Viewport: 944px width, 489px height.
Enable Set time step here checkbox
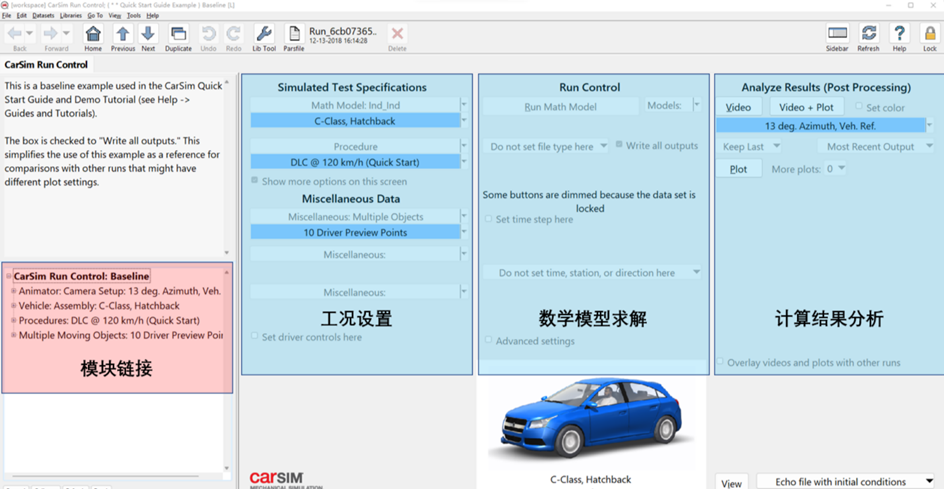point(488,219)
